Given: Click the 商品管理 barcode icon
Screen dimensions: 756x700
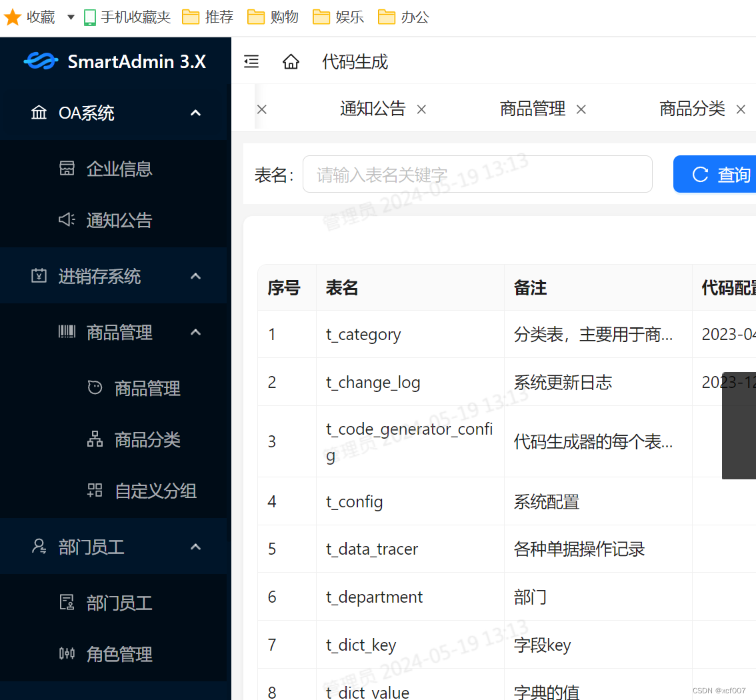Looking at the screenshot, I should (67, 331).
